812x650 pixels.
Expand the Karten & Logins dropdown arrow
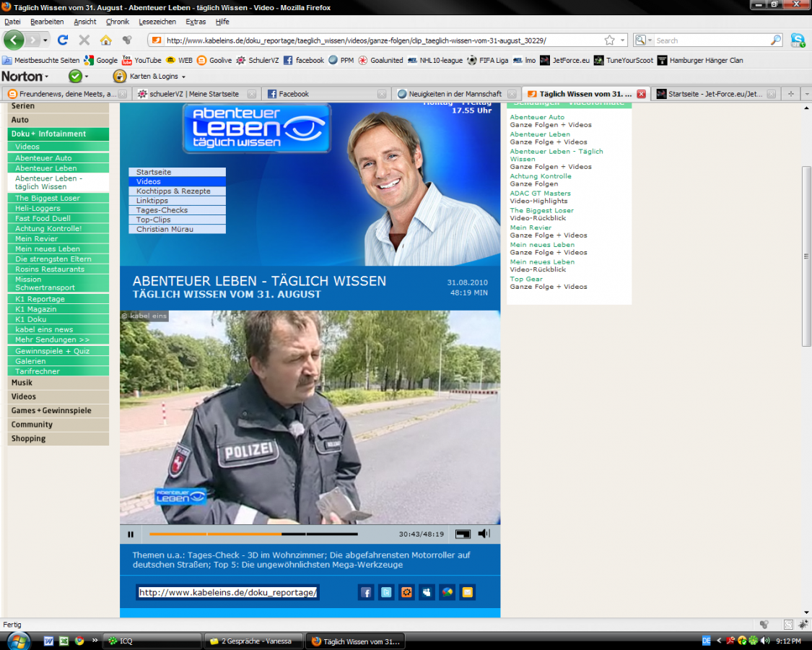point(183,77)
